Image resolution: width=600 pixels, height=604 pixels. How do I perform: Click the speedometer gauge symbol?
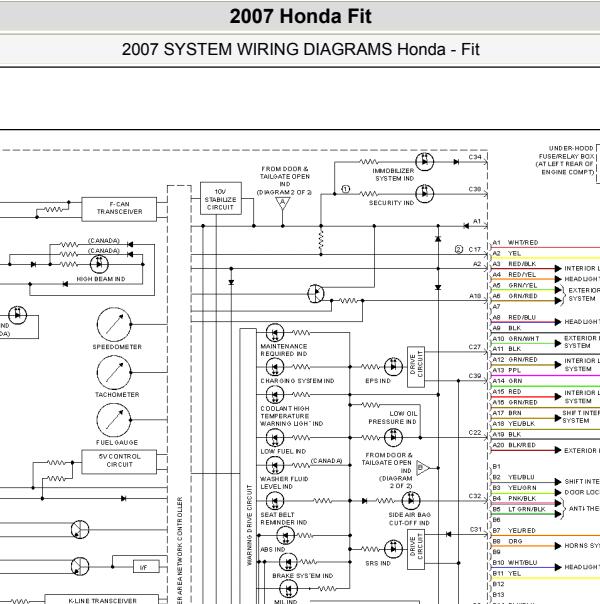pos(114,324)
